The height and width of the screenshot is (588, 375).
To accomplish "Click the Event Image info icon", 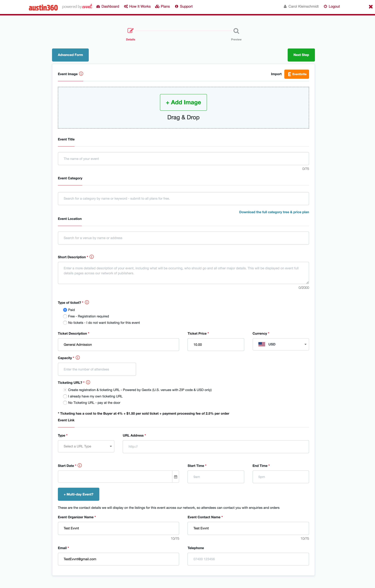I will point(81,74).
